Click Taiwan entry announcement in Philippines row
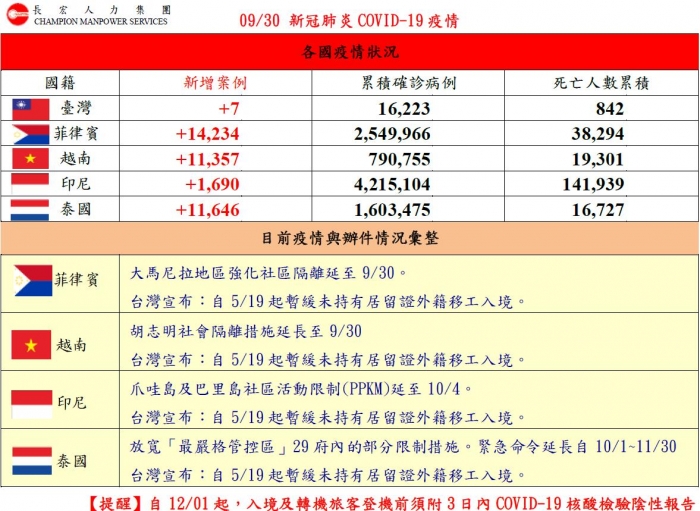This screenshot has height=511, width=700. pos(328,302)
